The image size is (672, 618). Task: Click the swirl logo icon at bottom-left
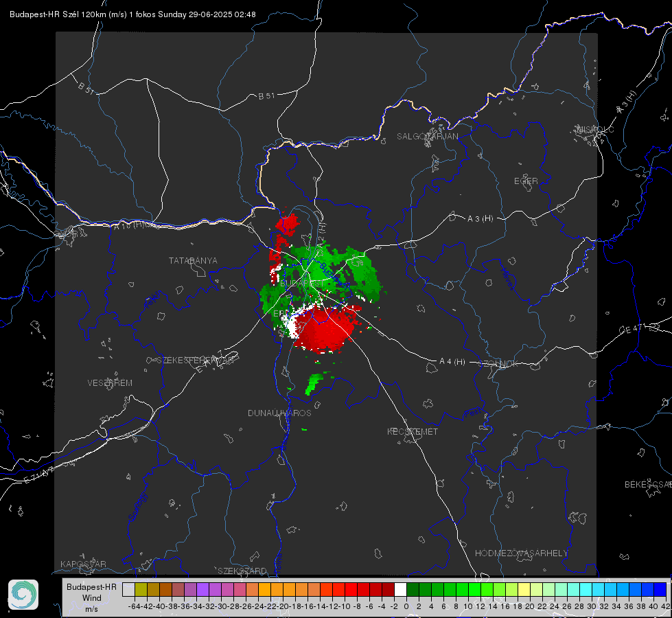(x=23, y=595)
